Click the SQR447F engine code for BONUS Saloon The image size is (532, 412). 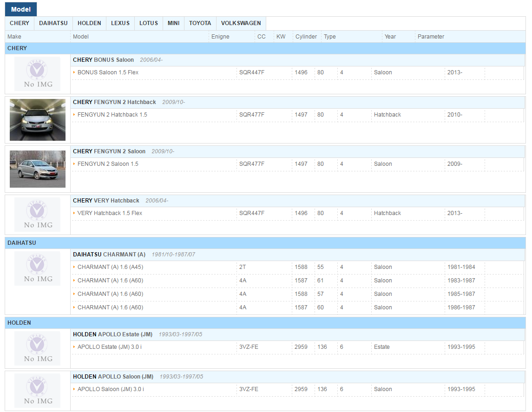[252, 72]
